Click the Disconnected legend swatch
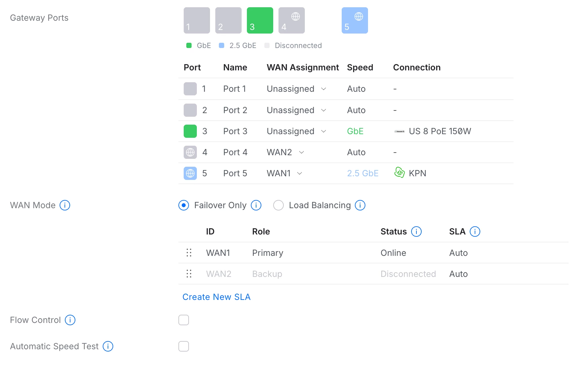 267,45
